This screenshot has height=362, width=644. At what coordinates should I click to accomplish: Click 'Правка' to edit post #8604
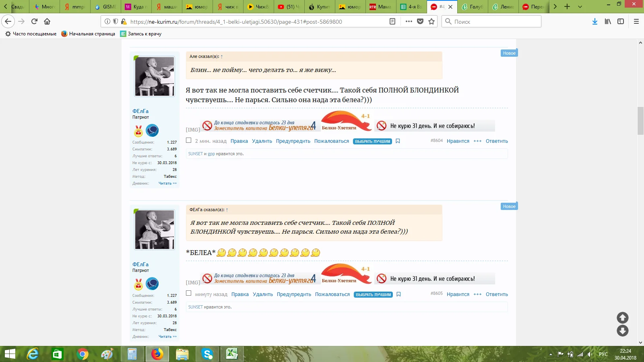coord(239,141)
